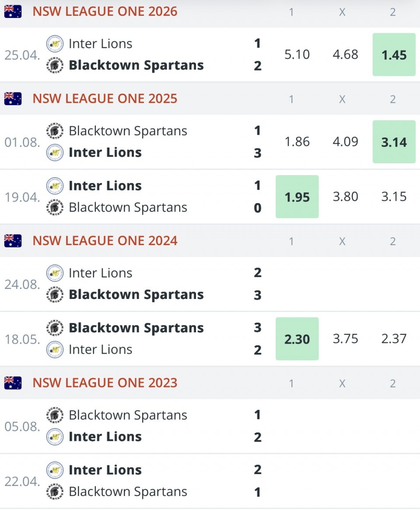Select the highlighted 1.45 away odds
The width and height of the screenshot is (420, 510).
point(394,55)
